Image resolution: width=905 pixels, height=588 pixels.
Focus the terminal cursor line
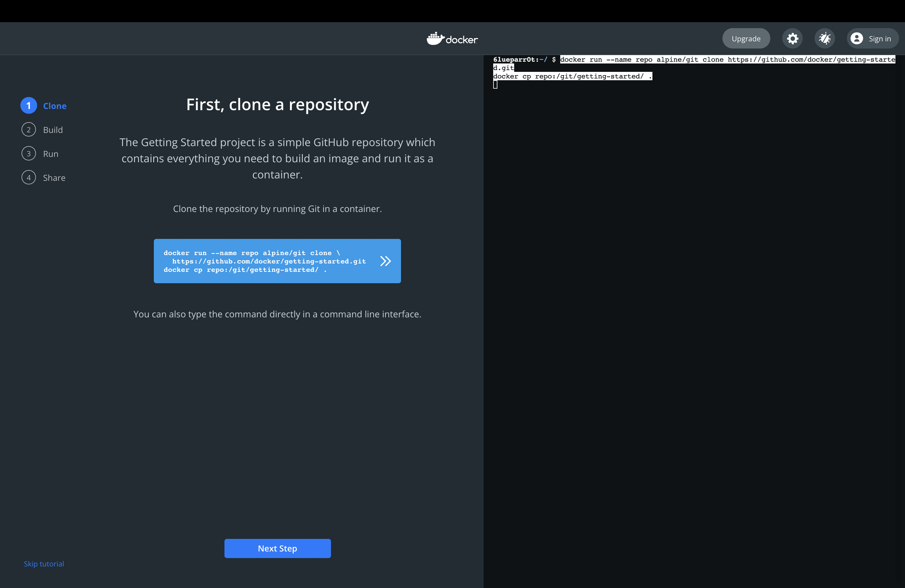point(496,85)
